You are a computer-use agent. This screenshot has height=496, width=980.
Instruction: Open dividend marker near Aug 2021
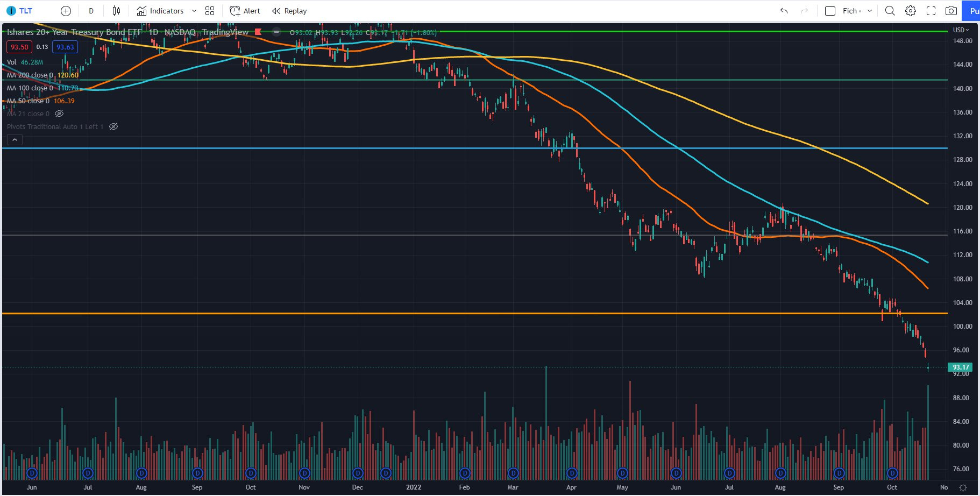coord(141,473)
